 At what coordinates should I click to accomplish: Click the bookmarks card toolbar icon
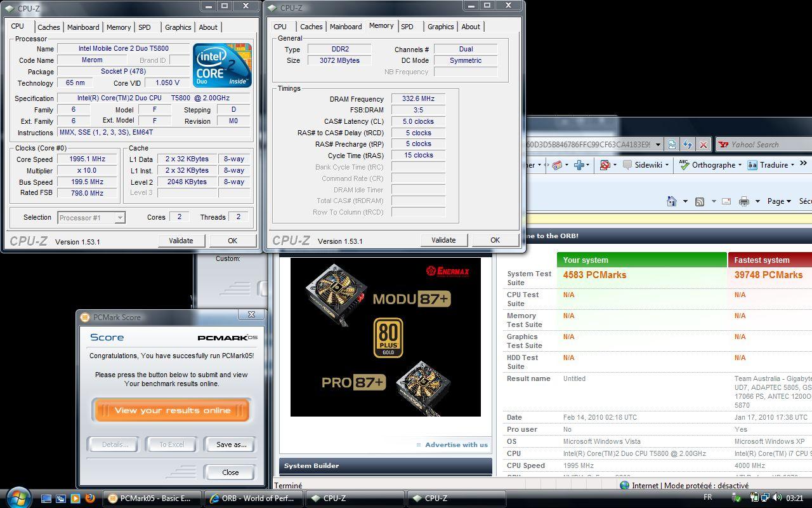point(557,165)
